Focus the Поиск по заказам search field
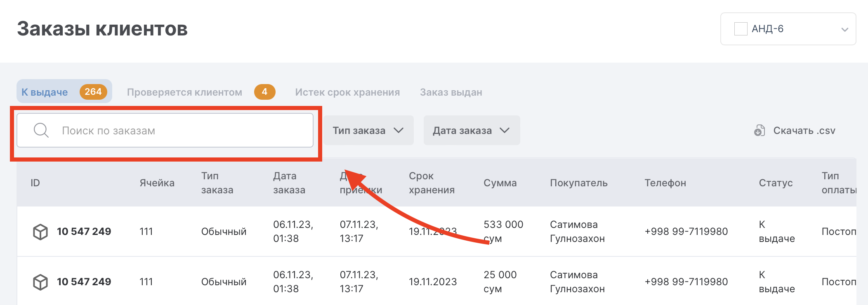The height and width of the screenshot is (305, 868). click(x=165, y=130)
